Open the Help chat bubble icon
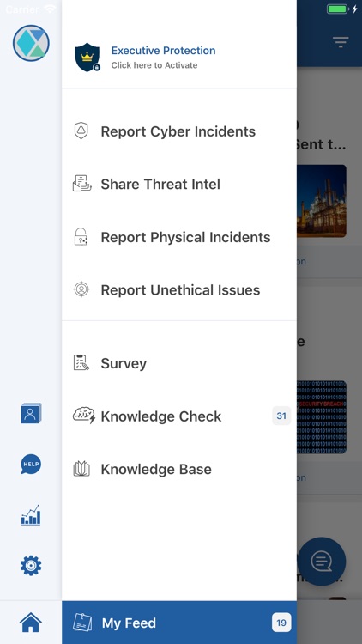 (31, 465)
